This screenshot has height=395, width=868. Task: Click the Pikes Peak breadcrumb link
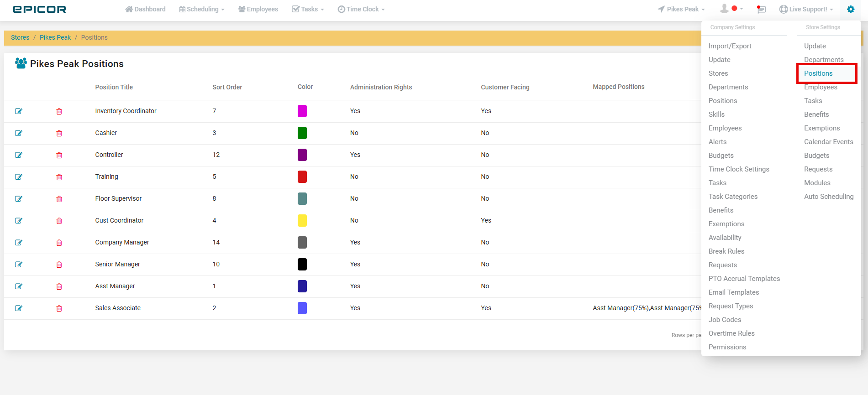(55, 37)
